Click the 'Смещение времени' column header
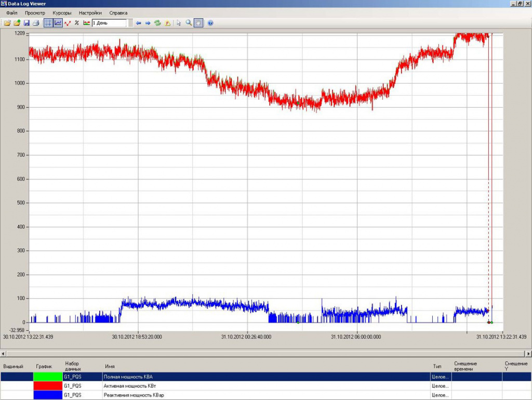The image size is (532, 400). [x=465, y=366]
